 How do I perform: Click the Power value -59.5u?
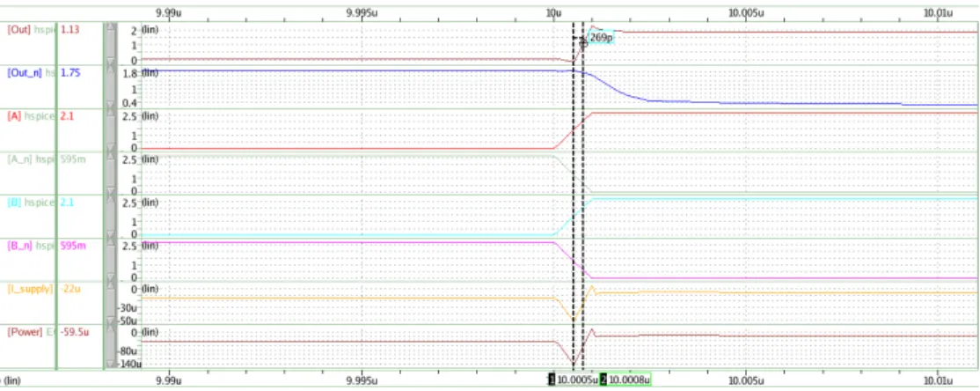pyautogui.click(x=75, y=332)
